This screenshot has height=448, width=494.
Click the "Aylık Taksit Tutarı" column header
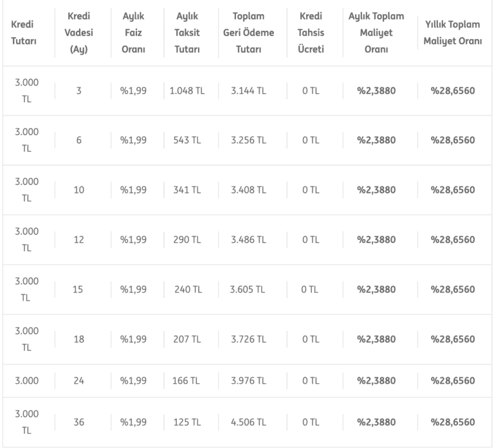click(187, 32)
